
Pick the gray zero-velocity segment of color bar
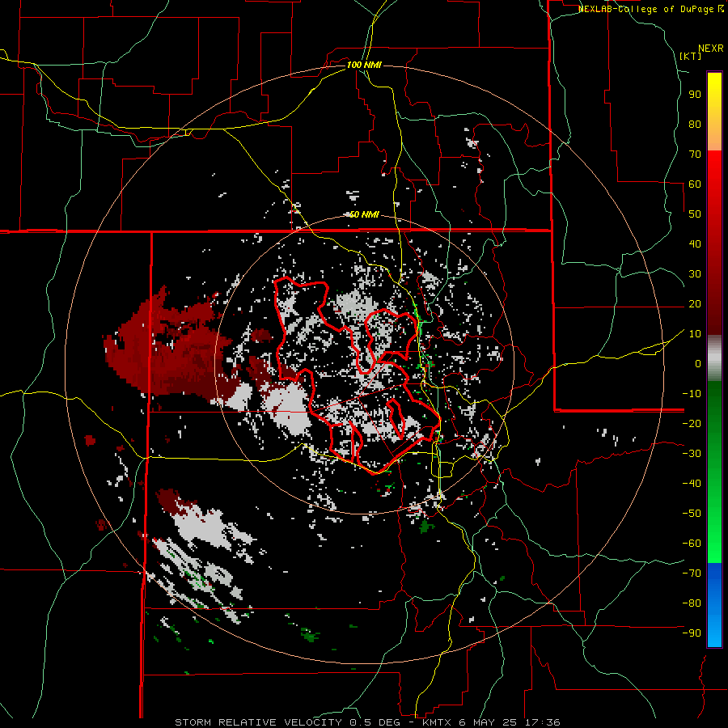714,358
